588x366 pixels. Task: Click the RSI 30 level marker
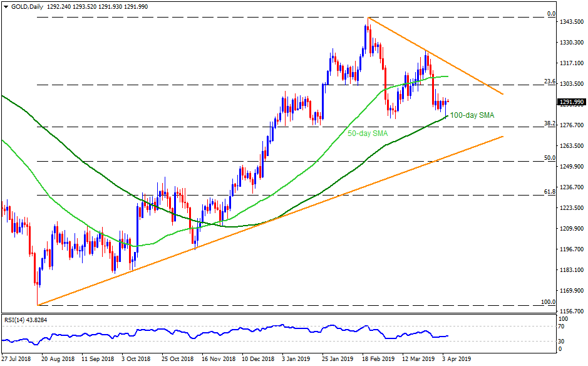[x=562, y=342]
